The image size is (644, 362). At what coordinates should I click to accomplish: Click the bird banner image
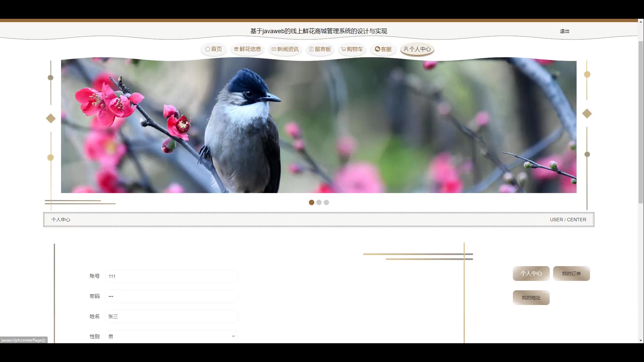click(x=319, y=125)
